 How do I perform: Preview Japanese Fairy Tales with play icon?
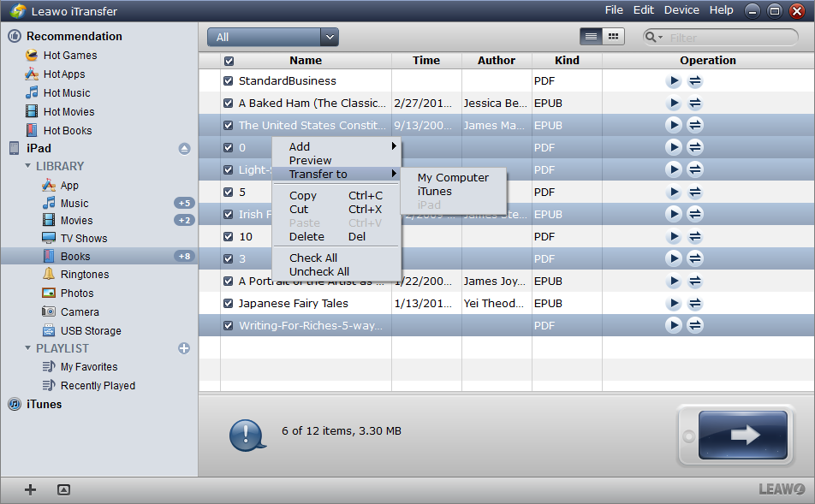click(674, 304)
